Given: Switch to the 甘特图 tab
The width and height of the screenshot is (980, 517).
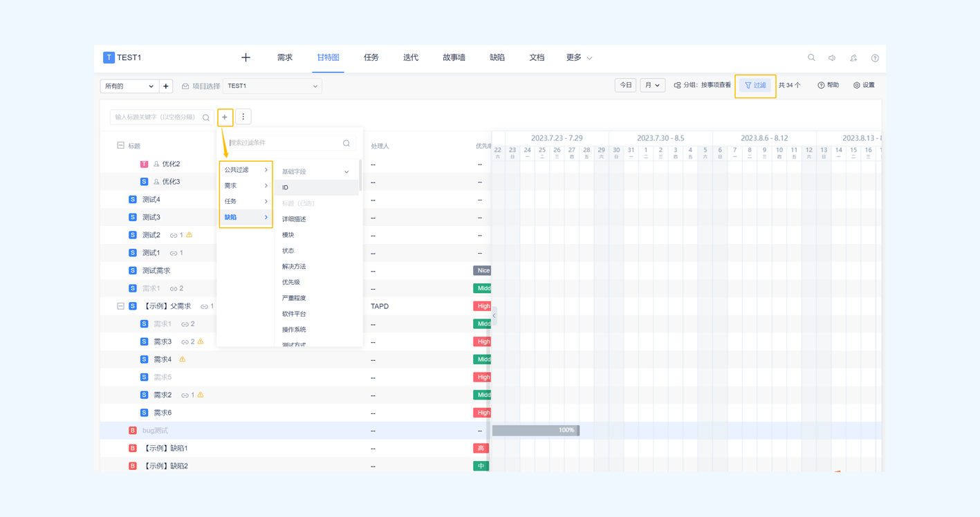Looking at the screenshot, I should 328,57.
